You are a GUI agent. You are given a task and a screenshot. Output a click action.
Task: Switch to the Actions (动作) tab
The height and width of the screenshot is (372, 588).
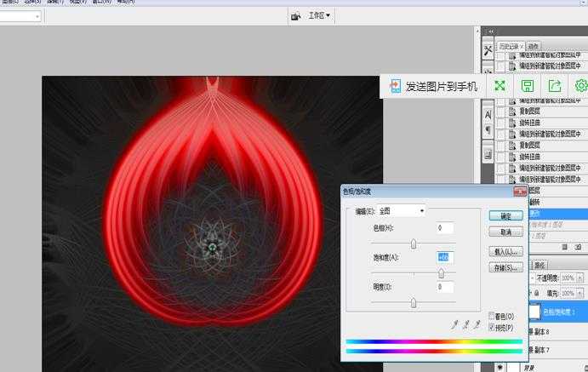click(534, 46)
